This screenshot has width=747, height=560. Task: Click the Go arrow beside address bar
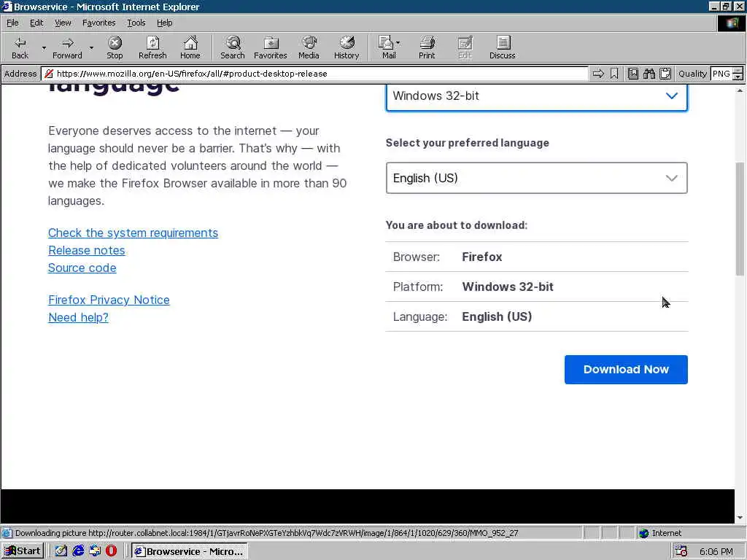598,74
